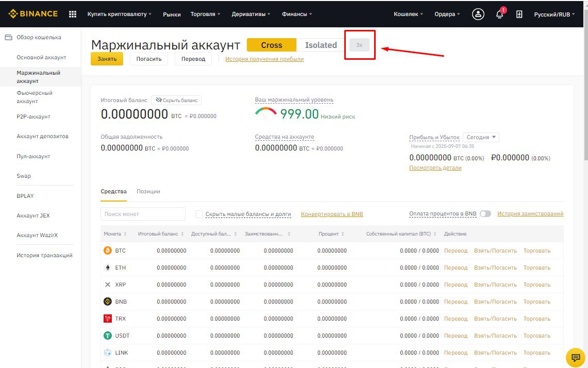Image resolution: width=588 pixels, height=368 pixels.
Task: Open История транзакций in sidebar
Action: pos(45,255)
